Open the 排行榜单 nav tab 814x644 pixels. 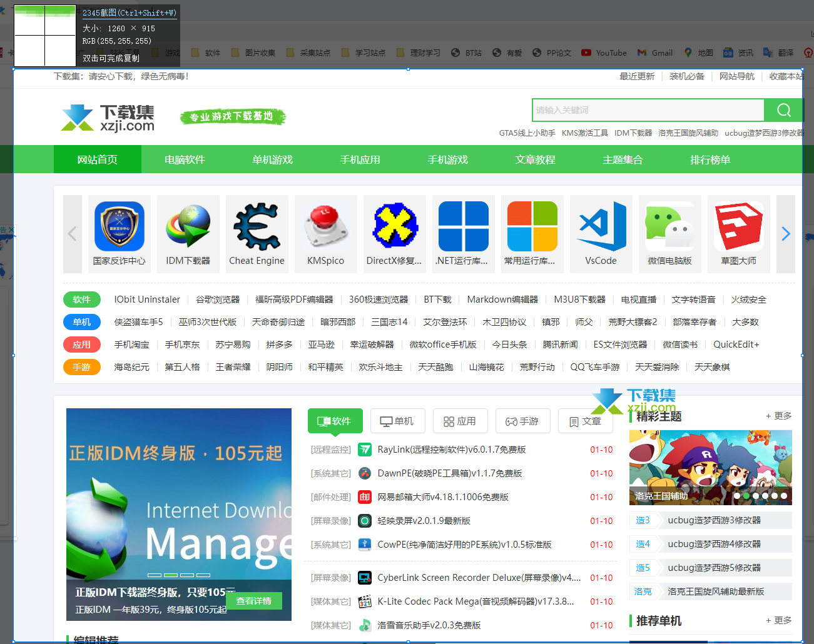[711, 159]
